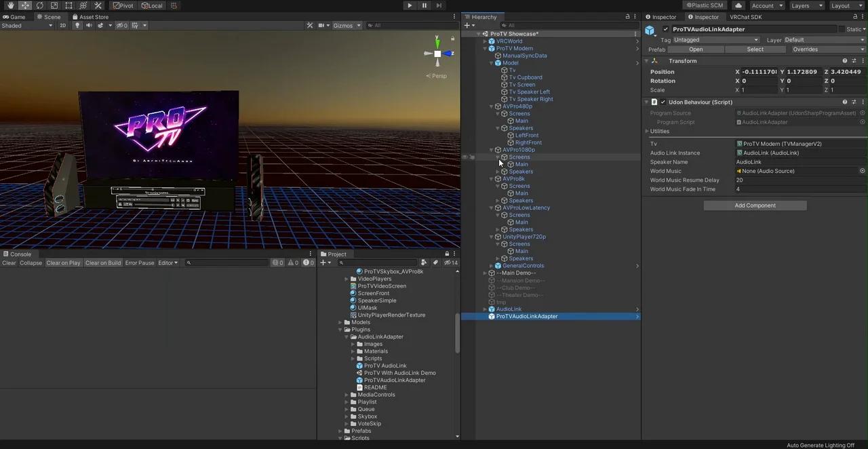This screenshot has height=449, width=868.
Task: Click the Add Component button
Action: tap(755, 206)
